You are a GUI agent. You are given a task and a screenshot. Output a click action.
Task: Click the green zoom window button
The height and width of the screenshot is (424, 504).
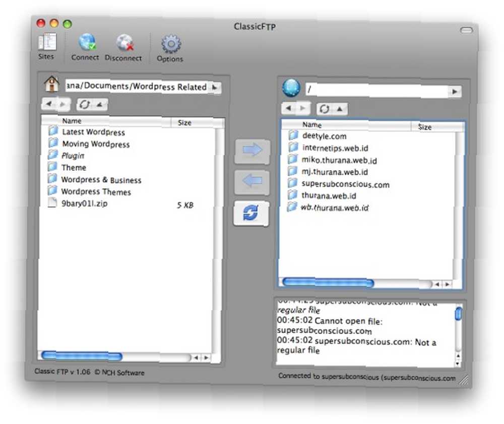tap(68, 24)
